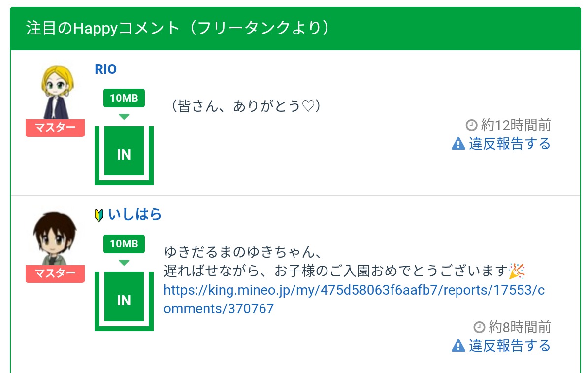This screenshot has height=373, width=588.
Task: Click the green IN tank icon for RIO
Action: (x=124, y=155)
